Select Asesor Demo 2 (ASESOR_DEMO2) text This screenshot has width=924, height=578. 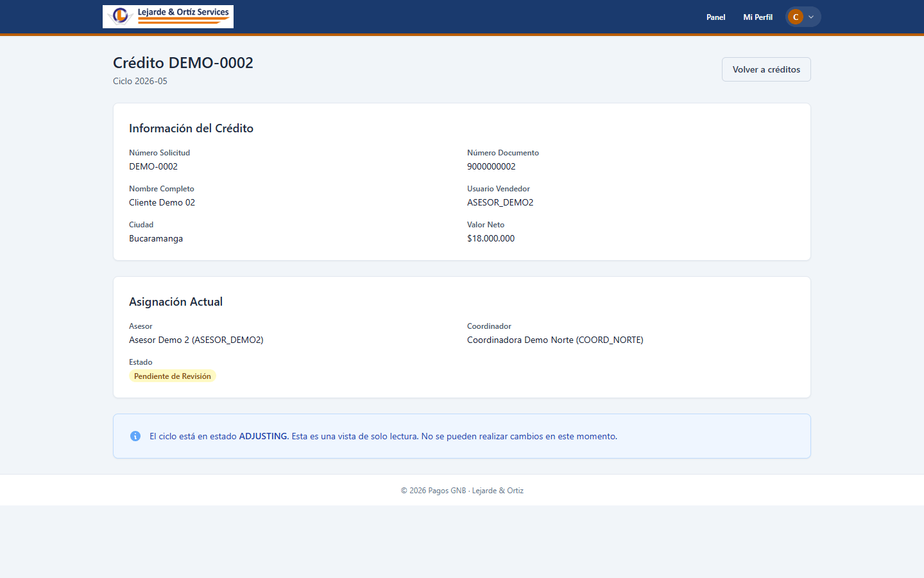point(196,340)
